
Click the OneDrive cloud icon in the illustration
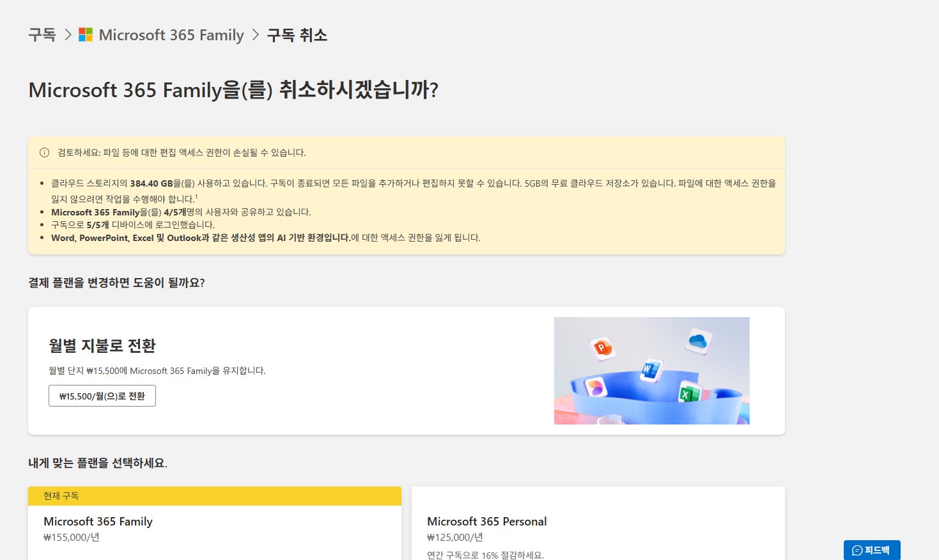coord(697,341)
